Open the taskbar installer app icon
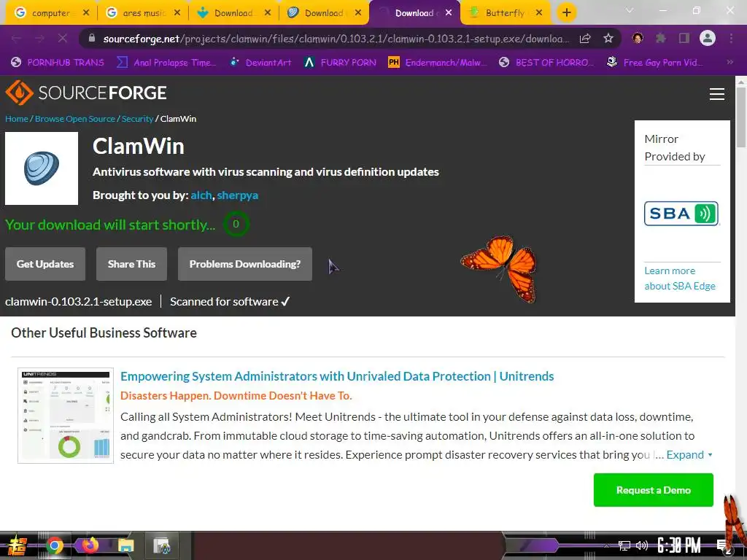The width and height of the screenshot is (747, 560). 162,545
